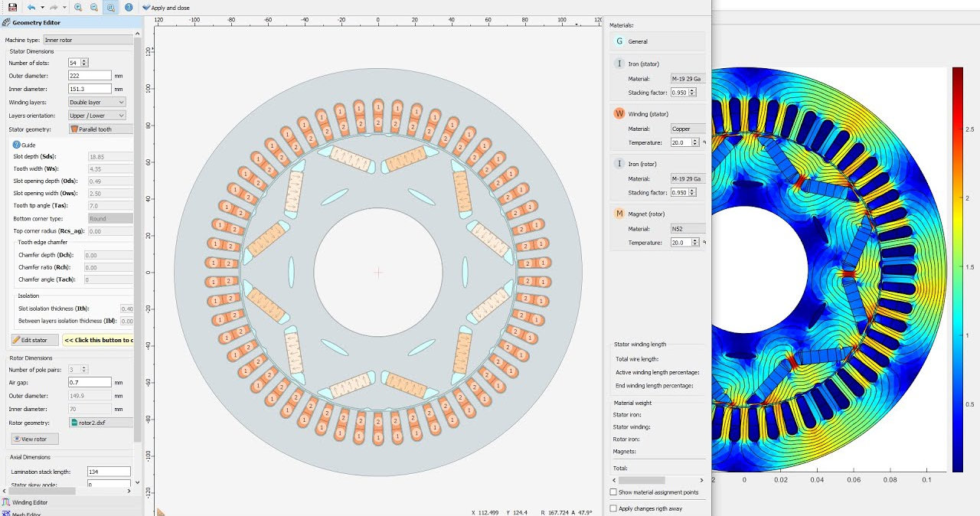Open the Winding (stator) Material Copper selector

click(x=688, y=129)
